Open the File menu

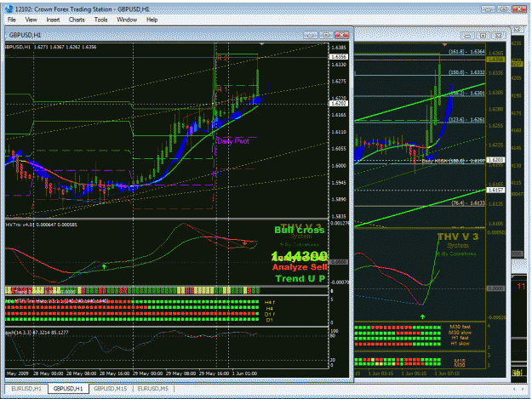point(12,20)
